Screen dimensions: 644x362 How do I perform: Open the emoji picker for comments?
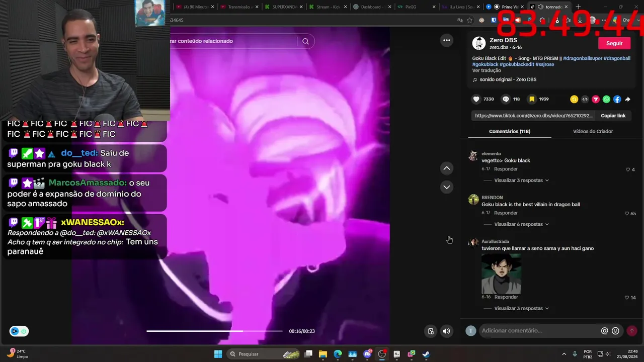[x=615, y=331]
